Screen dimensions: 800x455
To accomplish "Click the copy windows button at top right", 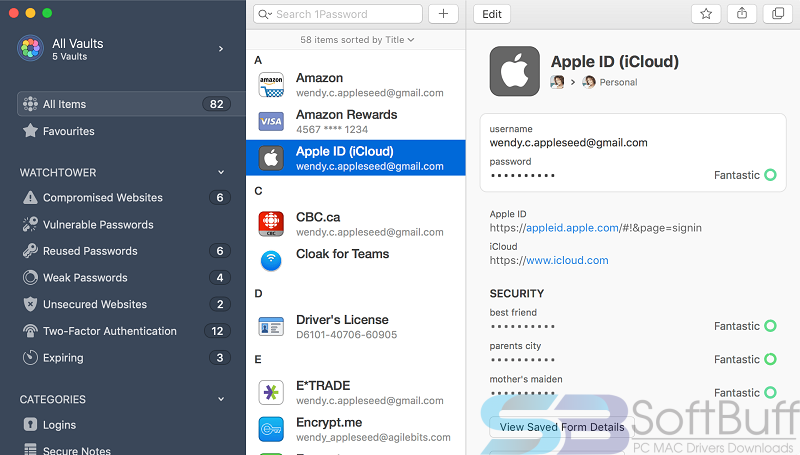I will tap(778, 14).
